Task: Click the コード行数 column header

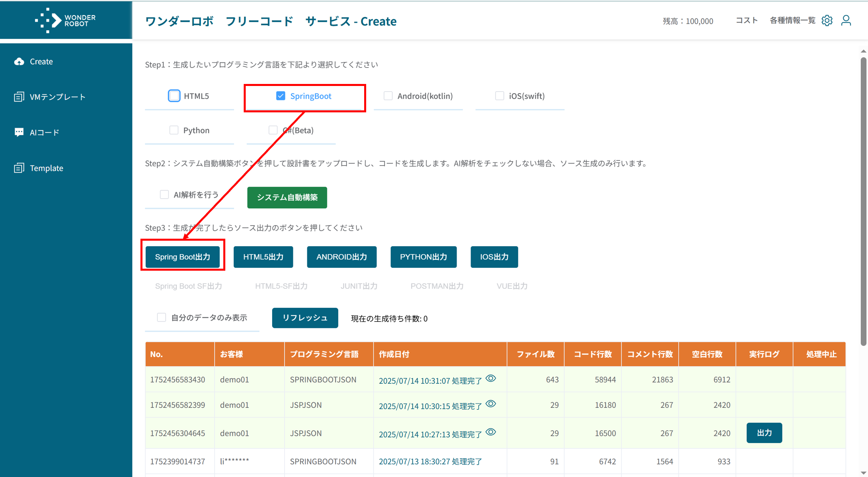Action: coord(593,354)
